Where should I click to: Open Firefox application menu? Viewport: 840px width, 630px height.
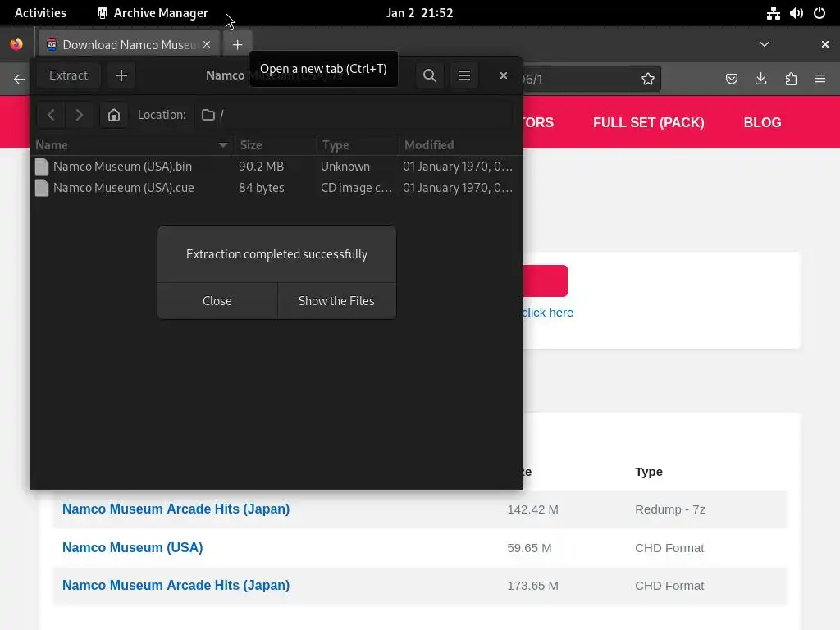(x=820, y=80)
